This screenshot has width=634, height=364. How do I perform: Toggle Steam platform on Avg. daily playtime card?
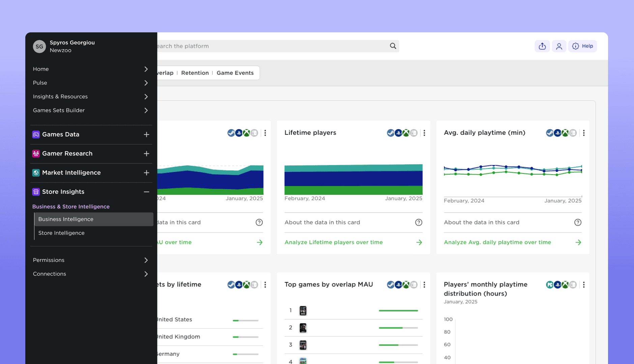pos(550,133)
